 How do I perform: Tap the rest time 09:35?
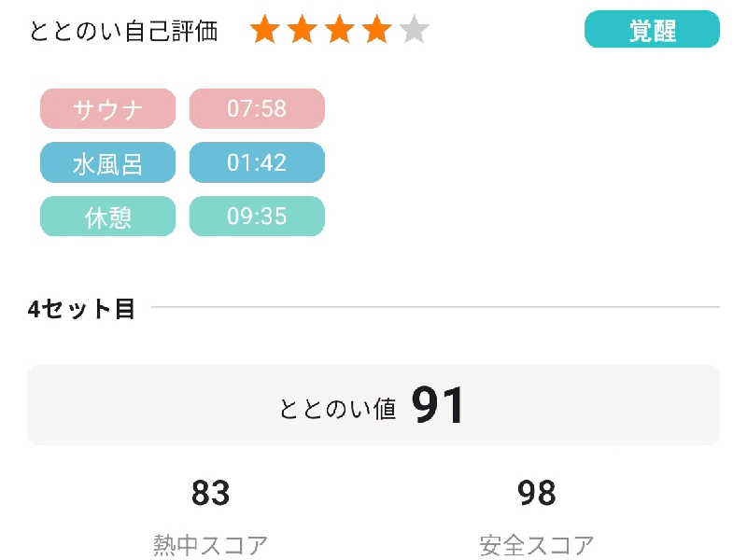coord(257,217)
